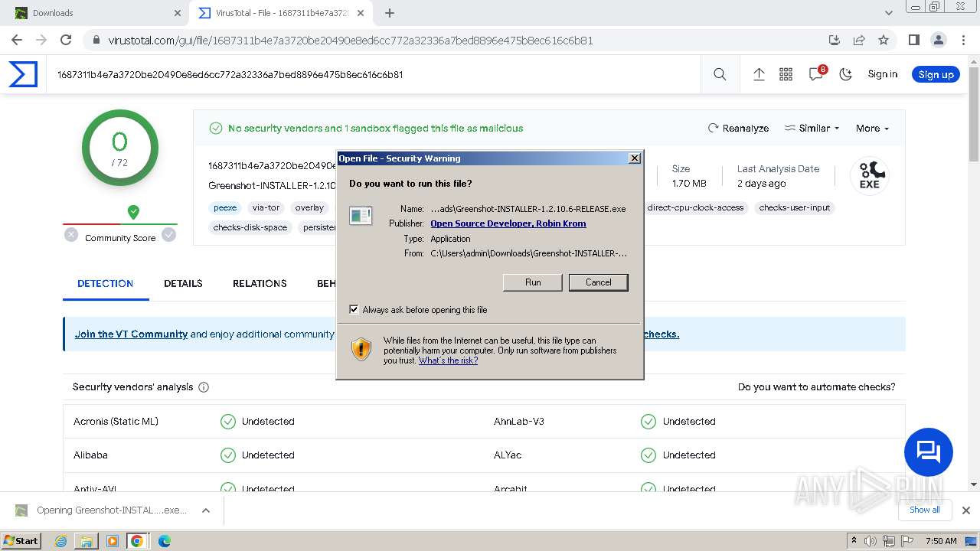The image size is (980, 551).
Task: Switch to the Downloads browser tab
Action: coord(96,13)
